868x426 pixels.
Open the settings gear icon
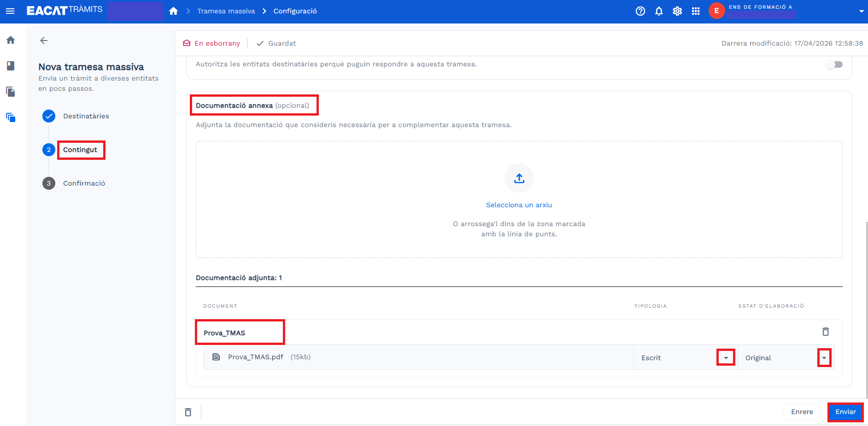click(x=677, y=11)
